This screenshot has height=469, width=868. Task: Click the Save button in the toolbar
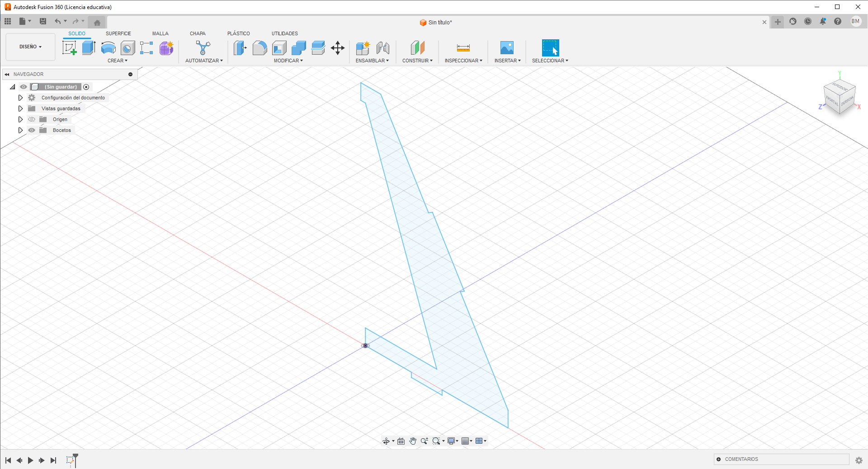click(x=43, y=21)
